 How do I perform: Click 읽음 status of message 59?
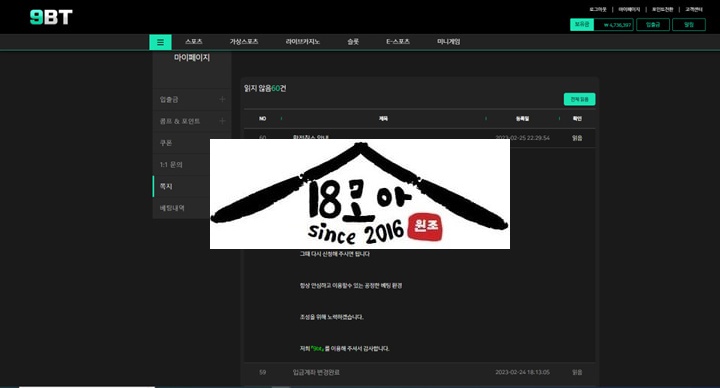tap(577, 372)
